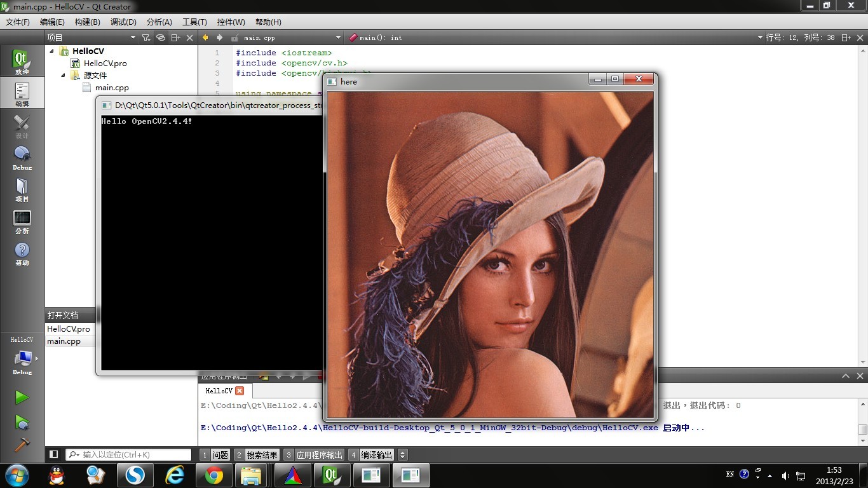Open the Welcome (欢迎) mode
The height and width of the screenshot is (488, 868).
tap(22, 62)
